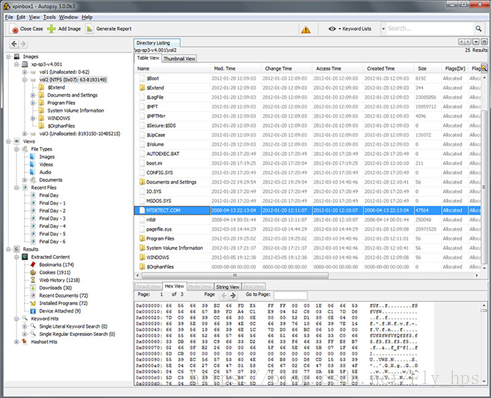Click the search magnifier icon

pos(478,29)
